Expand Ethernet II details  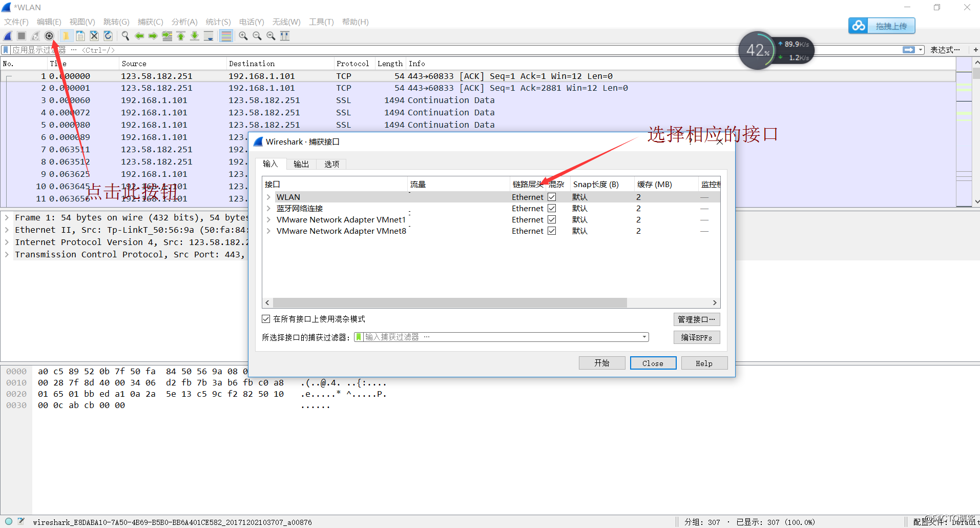(x=7, y=230)
